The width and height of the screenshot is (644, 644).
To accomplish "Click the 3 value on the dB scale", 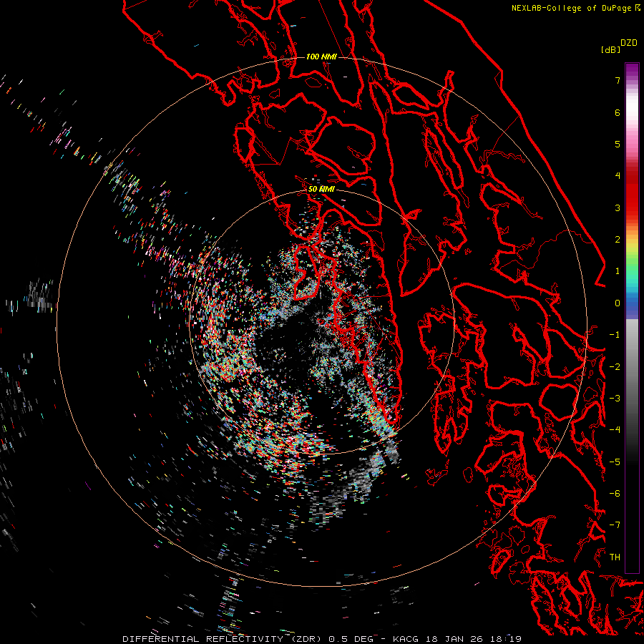I will pos(618,208).
